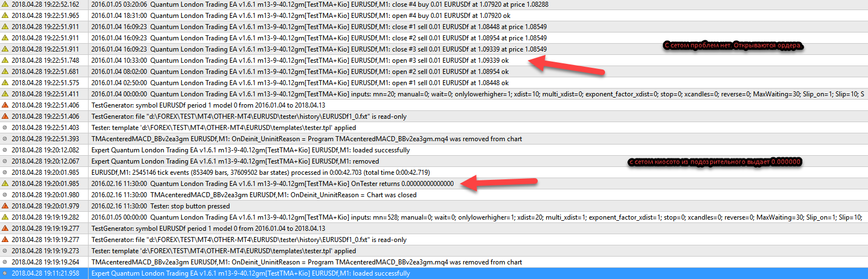The height and width of the screenshot is (279, 868).
Task: Select timestamp '2018.04.28 19:19:19.264'
Action: pyautogui.click(x=45, y=262)
